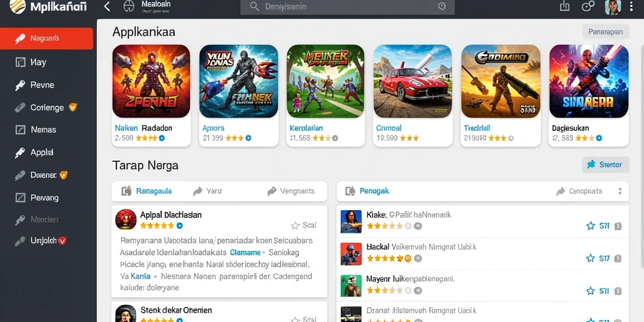Open the Cnmoal red car game thumbnail
The width and height of the screenshot is (644, 322).
(413, 81)
